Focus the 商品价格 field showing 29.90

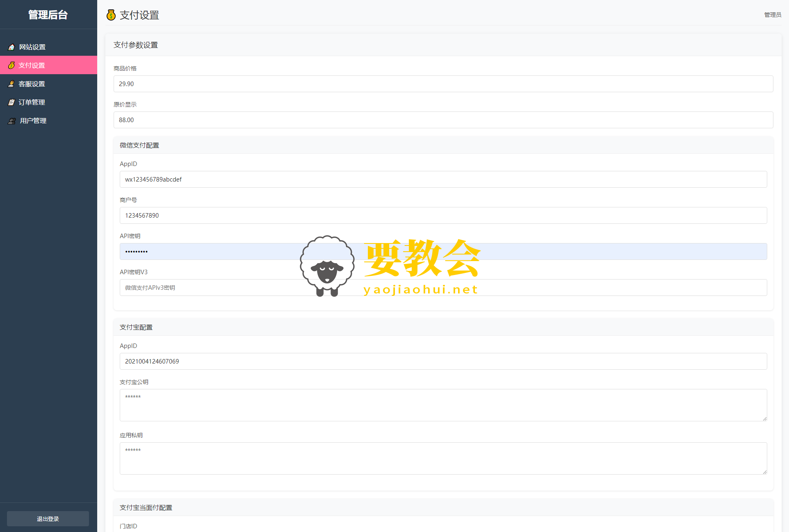point(443,84)
